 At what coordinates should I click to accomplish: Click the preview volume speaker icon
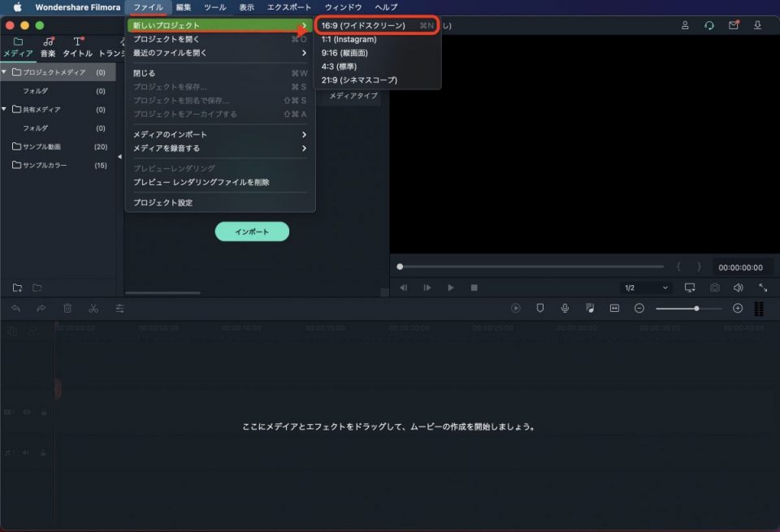pyautogui.click(x=738, y=288)
